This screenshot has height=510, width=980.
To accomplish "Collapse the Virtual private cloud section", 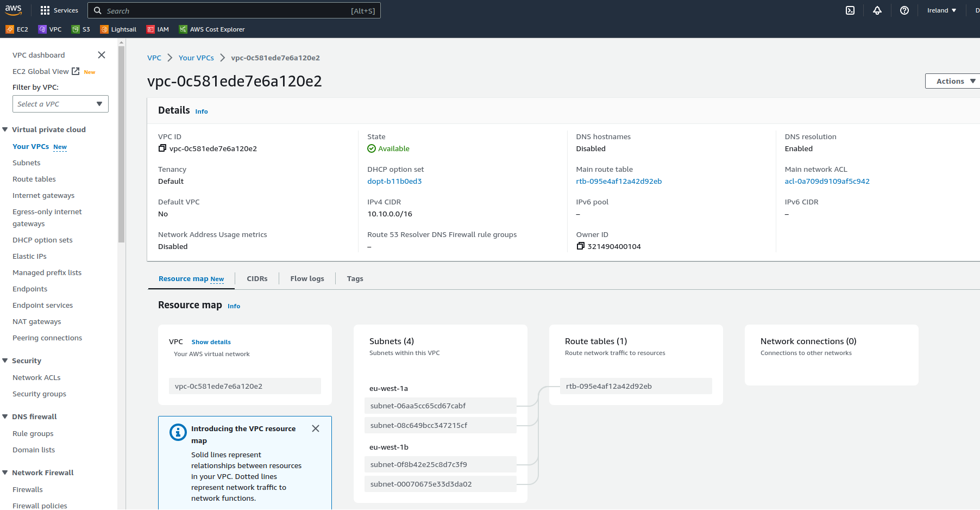I will click(x=5, y=129).
